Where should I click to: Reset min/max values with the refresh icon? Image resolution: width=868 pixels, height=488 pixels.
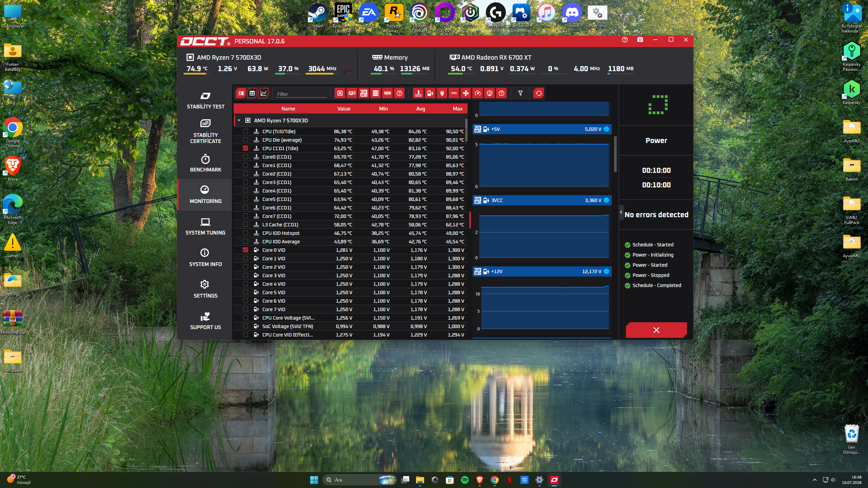[x=539, y=93]
